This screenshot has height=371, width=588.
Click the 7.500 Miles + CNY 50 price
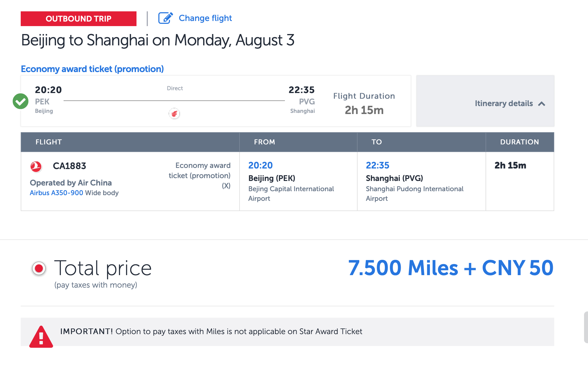pyautogui.click(x=451, y=268)
